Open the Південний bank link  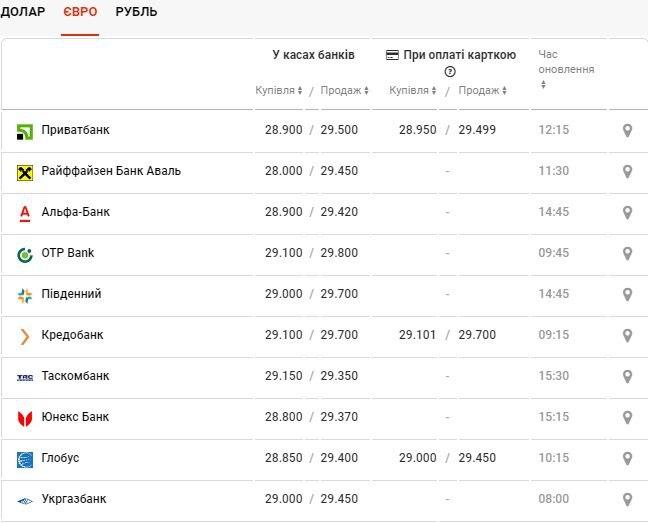(71, 294)
